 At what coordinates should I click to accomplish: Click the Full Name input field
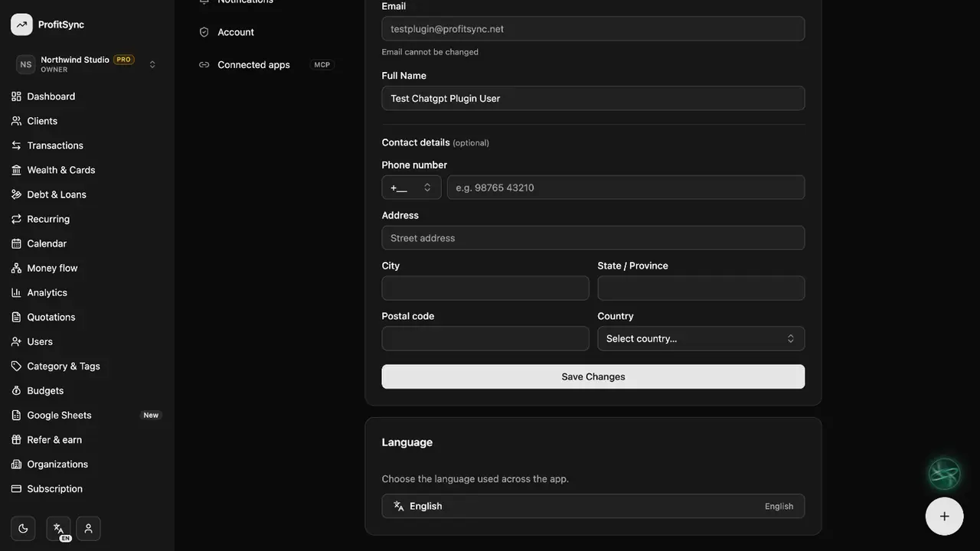click(x=593, y=98)
